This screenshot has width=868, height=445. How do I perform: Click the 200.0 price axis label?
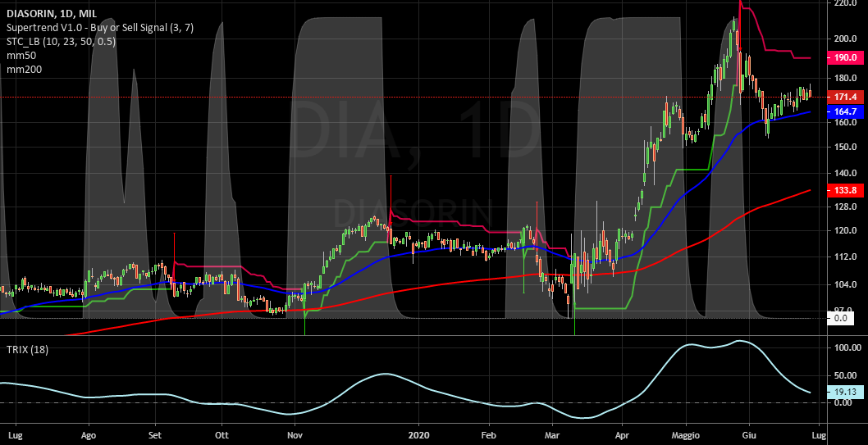pyautogui.click(x=845, y=39)
